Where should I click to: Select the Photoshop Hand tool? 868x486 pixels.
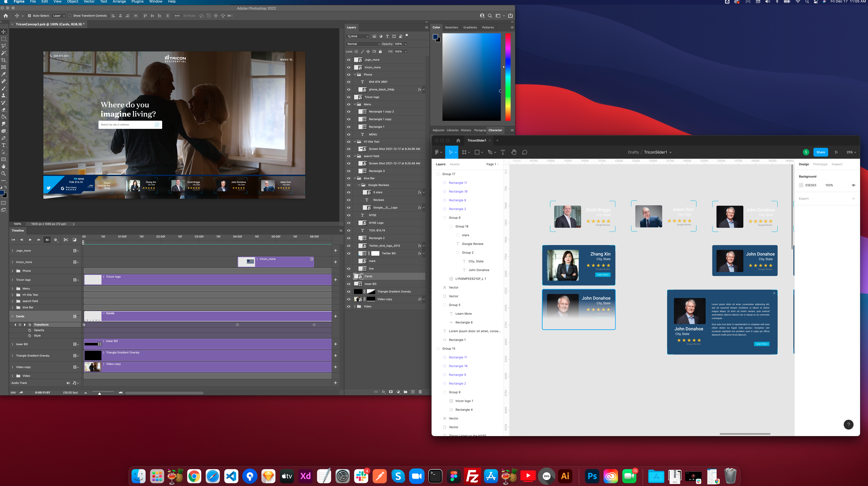click(x=4, y=166)
